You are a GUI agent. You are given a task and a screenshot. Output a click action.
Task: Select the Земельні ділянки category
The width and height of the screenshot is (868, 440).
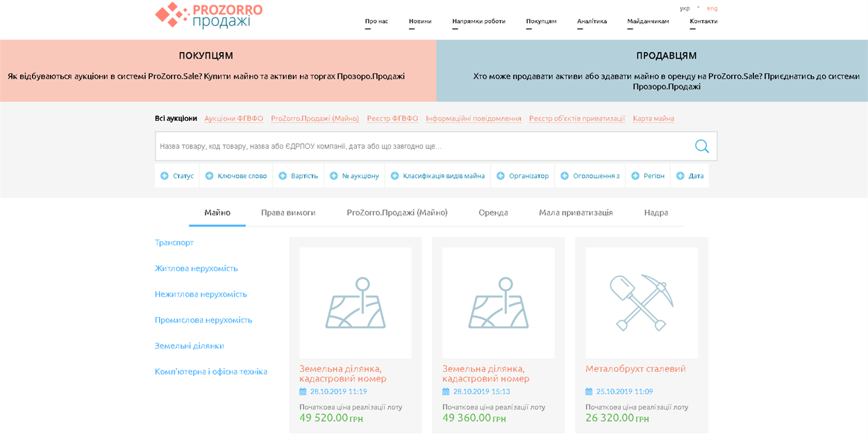pos(190,345)
